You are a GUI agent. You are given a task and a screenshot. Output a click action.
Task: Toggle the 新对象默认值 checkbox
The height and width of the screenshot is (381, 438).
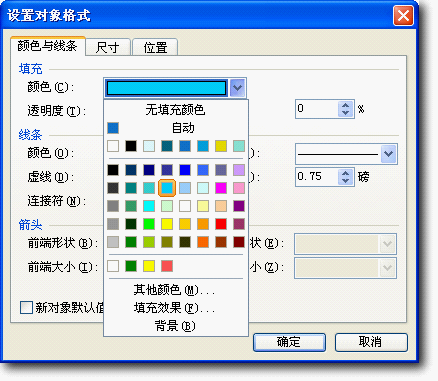[26, 307]
